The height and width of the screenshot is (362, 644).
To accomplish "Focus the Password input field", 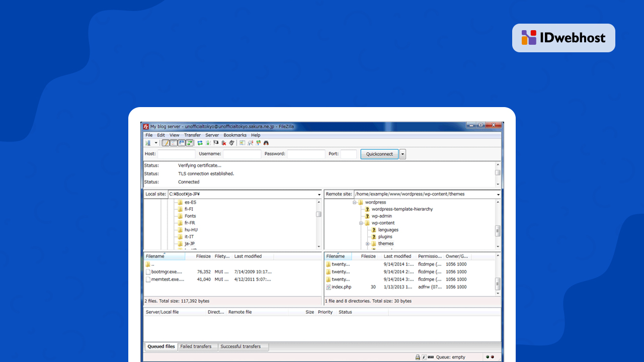I will tap(306, 154).
